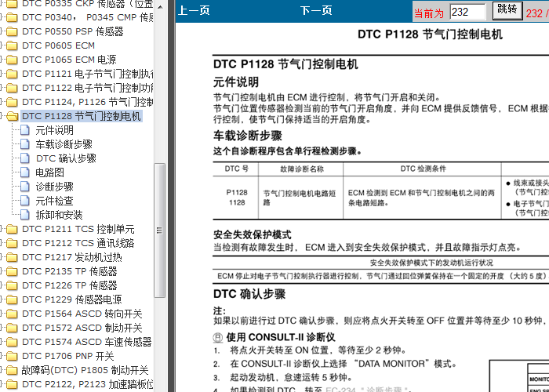Image resolution: width=549 pixels, height=392 pixels.
Task: Select DTC P1128 节气门控制电机 tree label
Action: point(82,116)
